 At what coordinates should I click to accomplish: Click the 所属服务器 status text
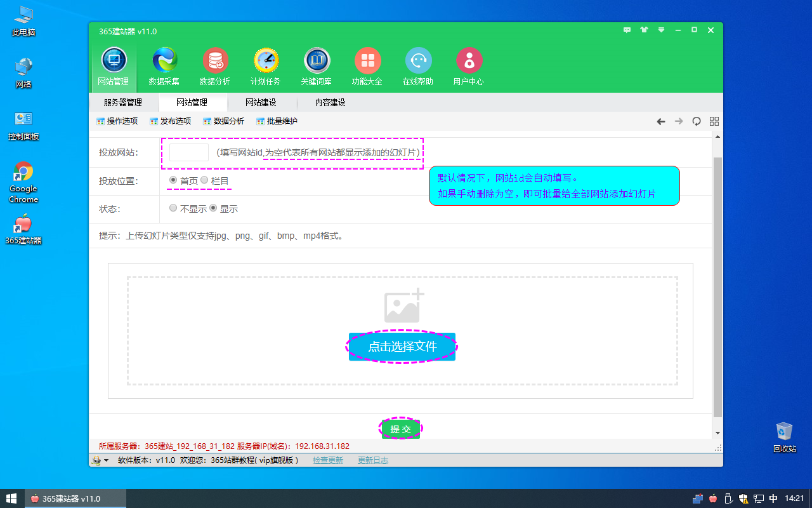(x=167, y=446)
